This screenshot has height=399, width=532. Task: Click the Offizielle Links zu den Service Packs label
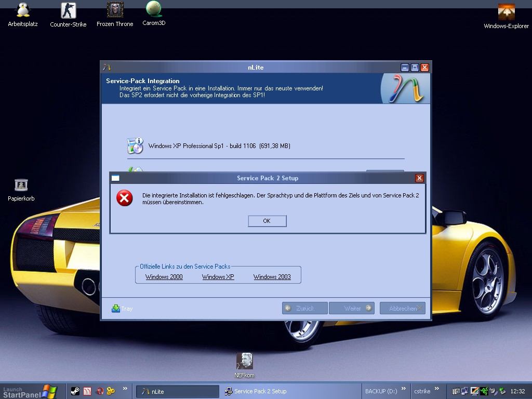click(185, 267)
